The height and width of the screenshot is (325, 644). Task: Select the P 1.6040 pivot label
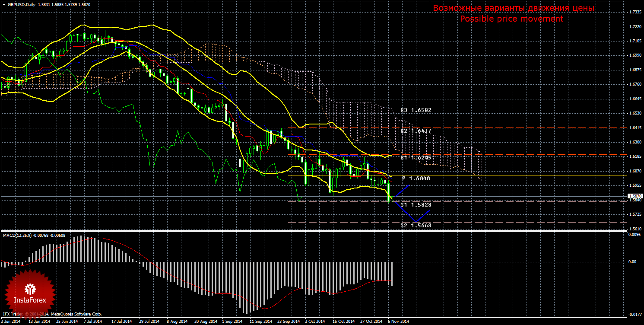click(x=416, y=178)
